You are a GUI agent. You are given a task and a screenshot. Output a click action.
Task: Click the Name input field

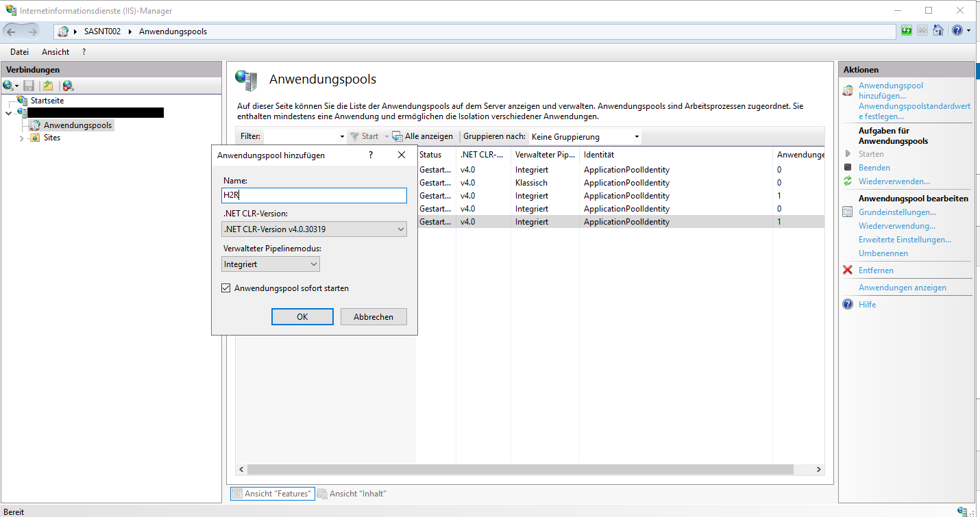pos(315,195)
